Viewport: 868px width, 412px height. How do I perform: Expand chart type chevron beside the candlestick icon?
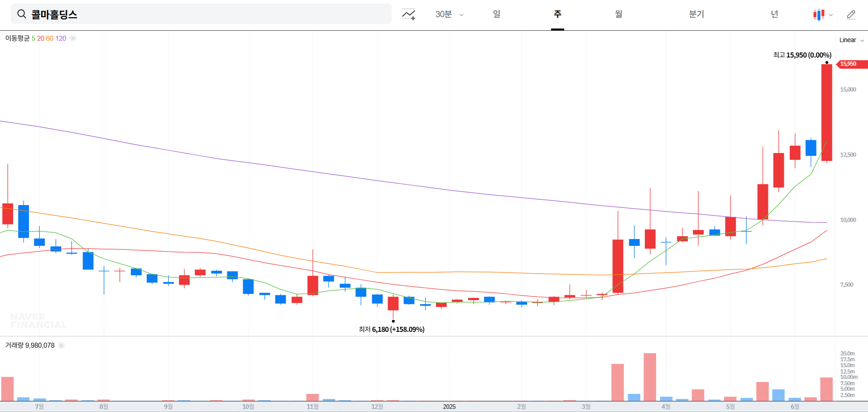831,15
